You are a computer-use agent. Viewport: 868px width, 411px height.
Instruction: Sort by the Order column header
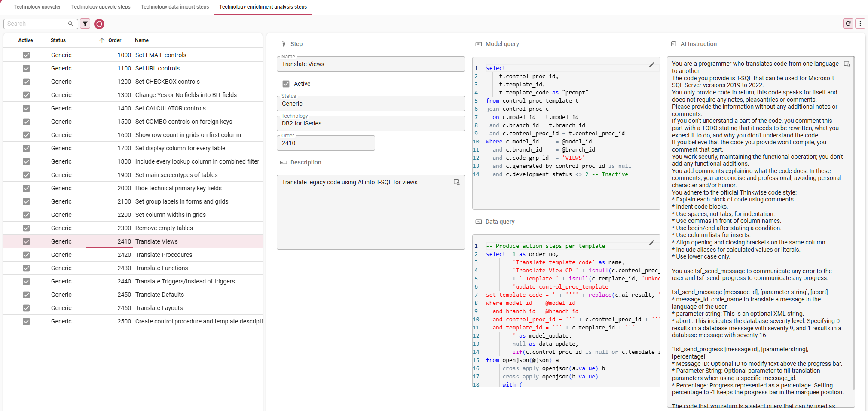[114, 40]
